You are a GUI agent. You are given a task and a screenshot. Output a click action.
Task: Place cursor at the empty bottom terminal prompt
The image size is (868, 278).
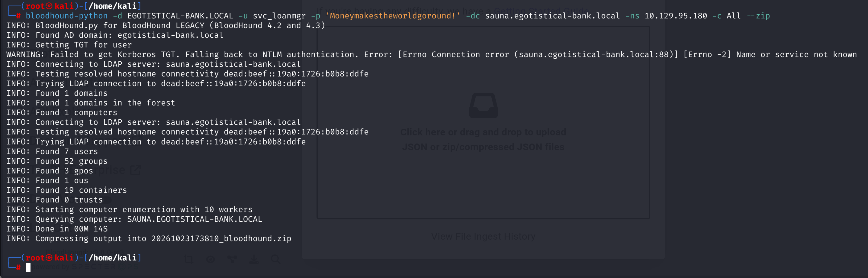click(28, 267)
